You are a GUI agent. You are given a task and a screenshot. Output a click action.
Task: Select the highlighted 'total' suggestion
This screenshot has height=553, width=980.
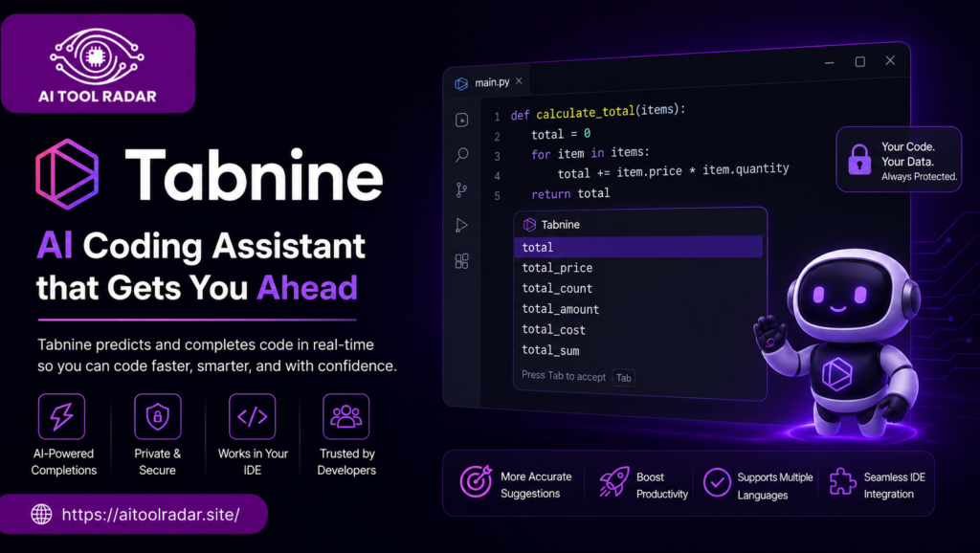(638, 247)
